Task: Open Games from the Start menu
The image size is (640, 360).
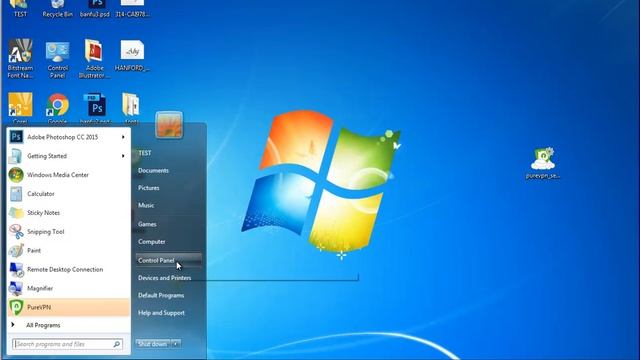Action: click(147, 224)
